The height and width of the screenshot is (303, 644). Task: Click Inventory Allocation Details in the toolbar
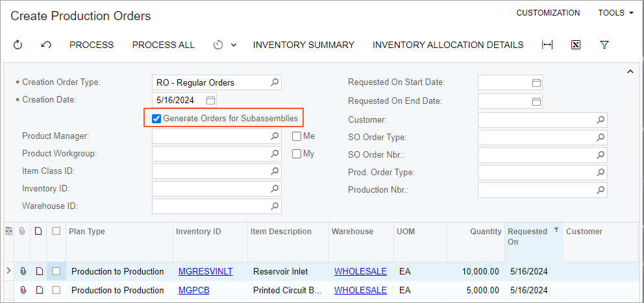click(x=448, y=45)
